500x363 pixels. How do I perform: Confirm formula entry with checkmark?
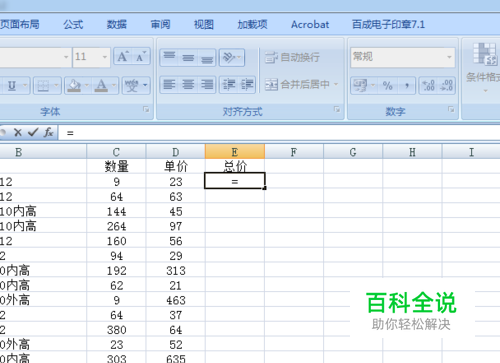click(x=33, y=133)
